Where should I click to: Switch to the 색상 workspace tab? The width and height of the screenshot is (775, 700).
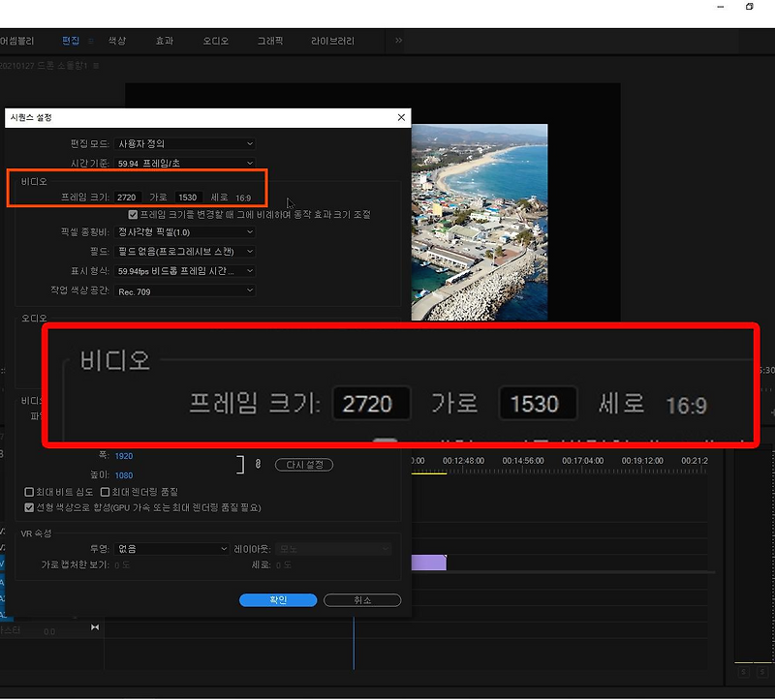pos(117,41)
